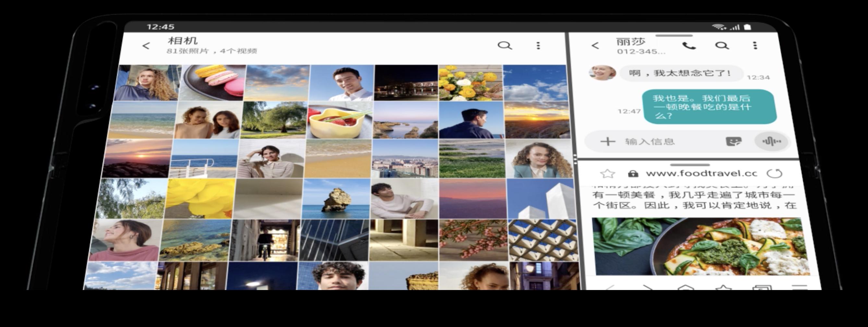Viewport: 868px width, 327px height.
Task: Open the white railing by the sea photo
Action: coord(204,158)
